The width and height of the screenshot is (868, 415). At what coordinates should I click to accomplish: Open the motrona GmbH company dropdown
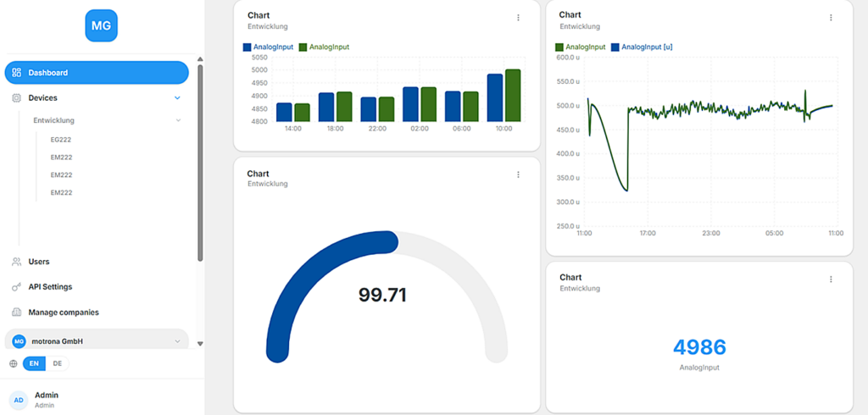point(97,341)
